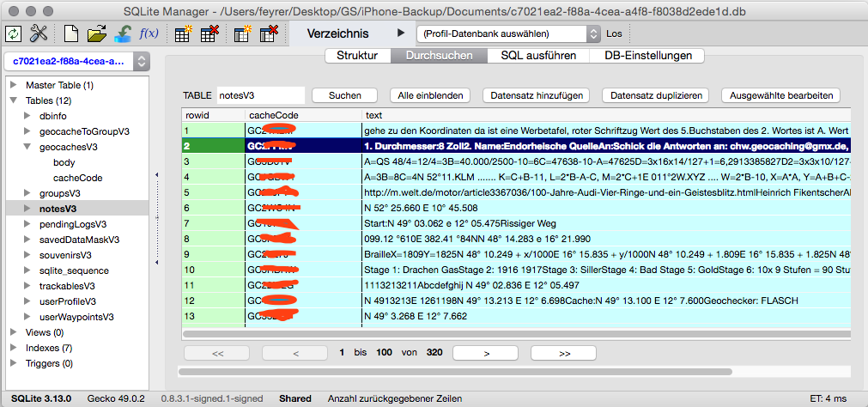868x407 pixels.
Task: Collapse the Tables (12) node
Action: tap(13, 100)
